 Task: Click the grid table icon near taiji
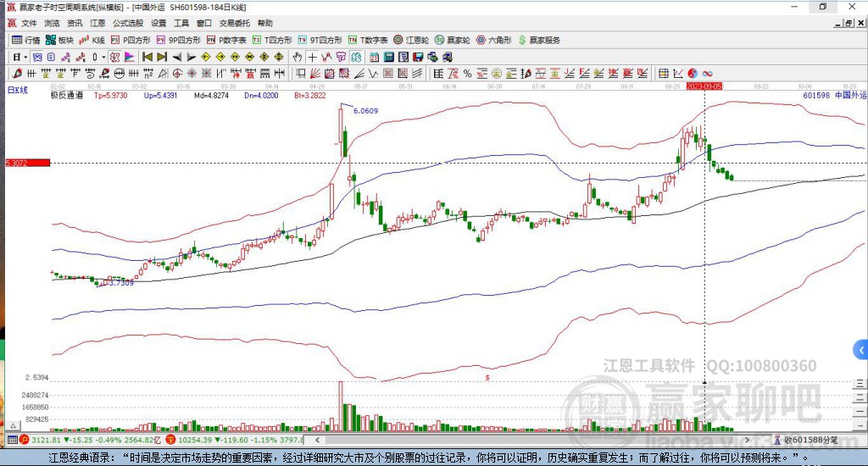(663, 73)
